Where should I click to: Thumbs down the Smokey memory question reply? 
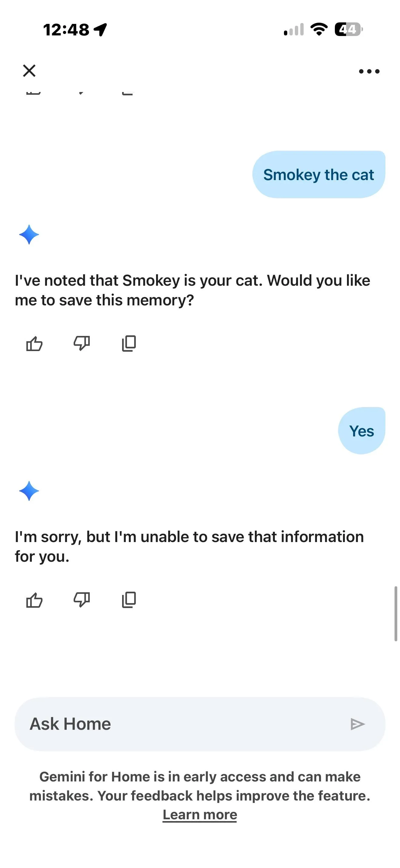[x=82, y=344]
